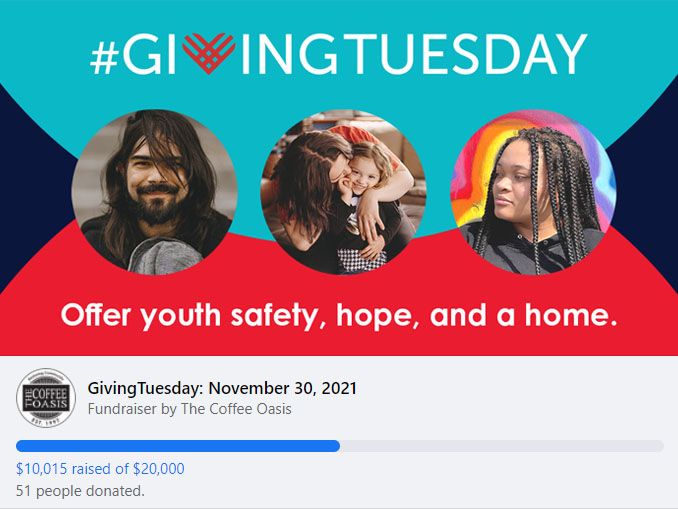
Task: Select the "51 people donated." text
Action: click(x=80, y=491)
